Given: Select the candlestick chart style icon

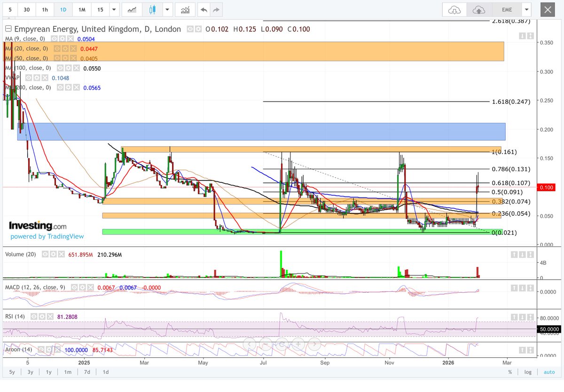Looking at the screenshot, I should 151,10.
